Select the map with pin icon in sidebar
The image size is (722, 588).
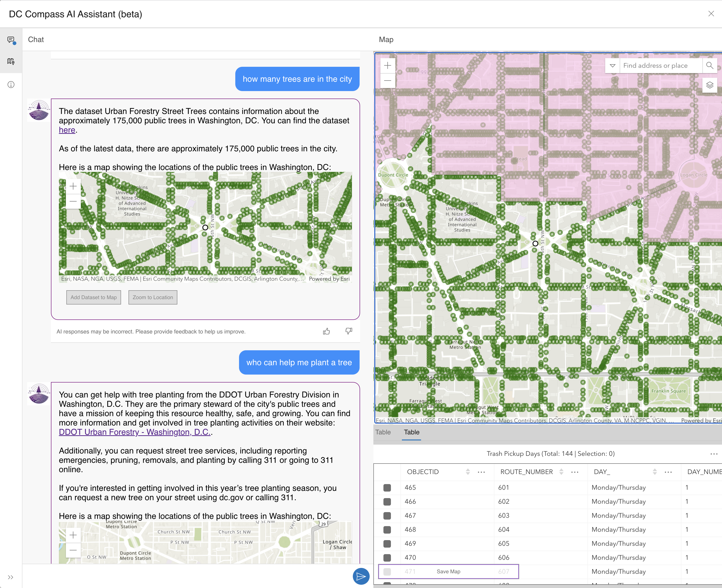point(11,62)
